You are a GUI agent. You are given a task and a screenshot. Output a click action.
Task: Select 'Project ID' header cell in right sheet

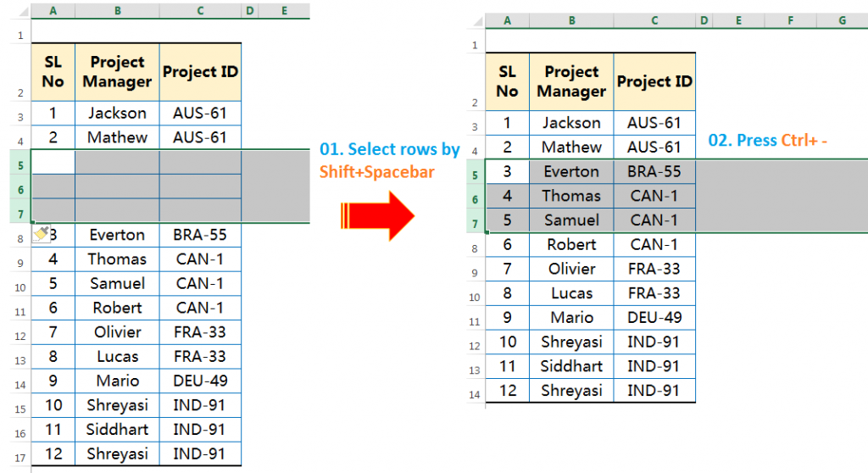[x=654, y=81]
